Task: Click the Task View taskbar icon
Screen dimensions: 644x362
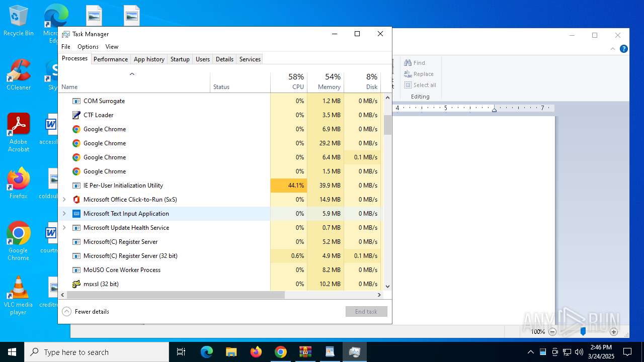Action: 181,352
